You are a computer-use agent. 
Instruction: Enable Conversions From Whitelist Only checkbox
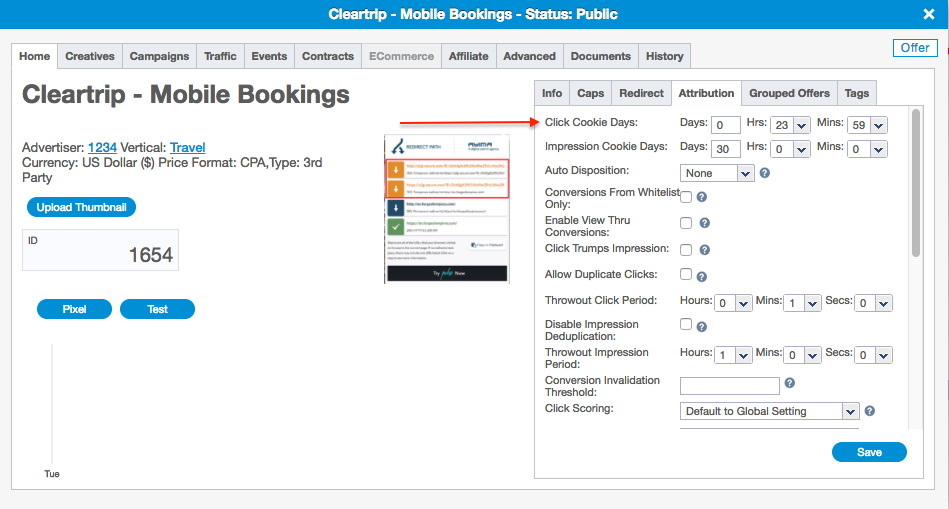686,197
